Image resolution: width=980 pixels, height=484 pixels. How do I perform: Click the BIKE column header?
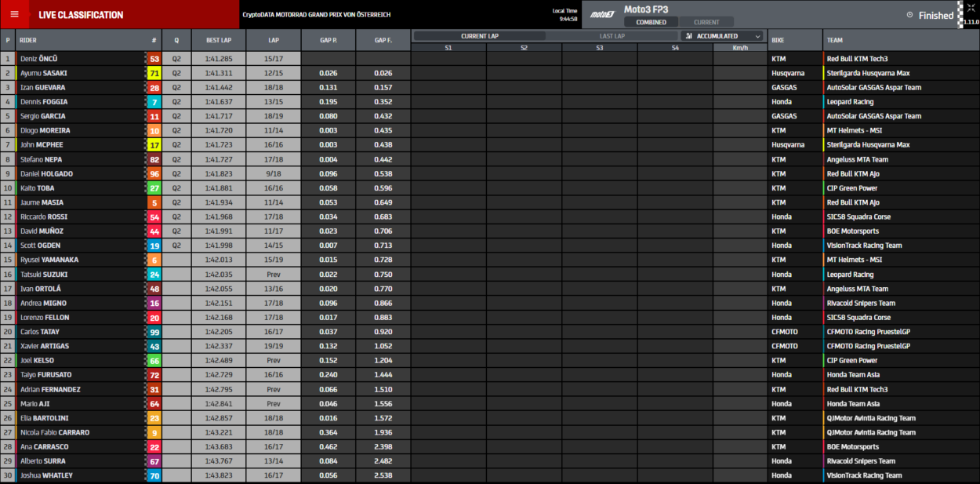(778, 39)
